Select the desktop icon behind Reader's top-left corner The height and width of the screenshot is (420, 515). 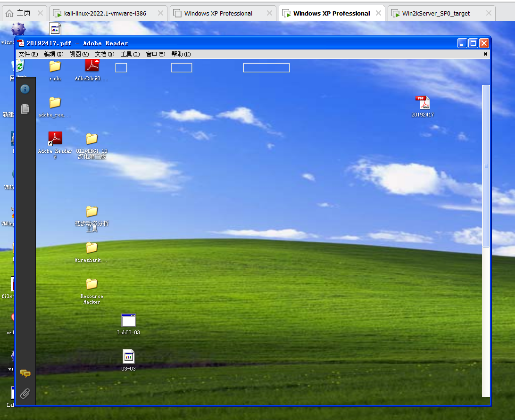coord(18,29)
